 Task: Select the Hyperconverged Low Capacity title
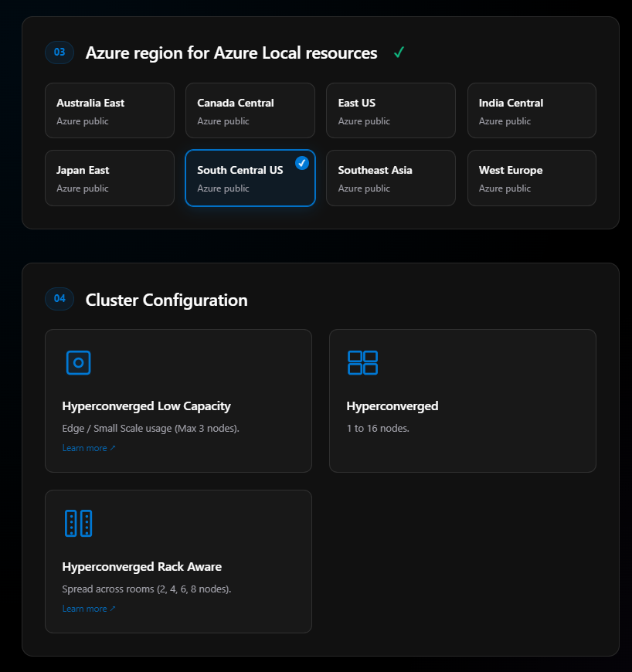(146, 406)
